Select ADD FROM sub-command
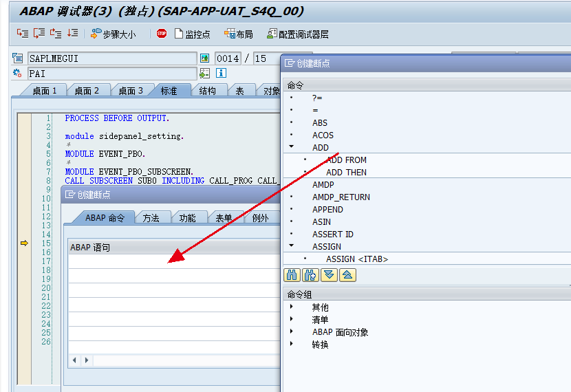Viewport: 571px width, 392px height. pos(346,160)
